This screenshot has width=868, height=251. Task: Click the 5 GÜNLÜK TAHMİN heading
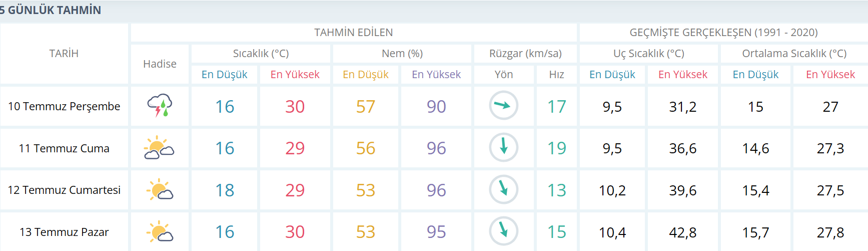[x=51, y=10]
